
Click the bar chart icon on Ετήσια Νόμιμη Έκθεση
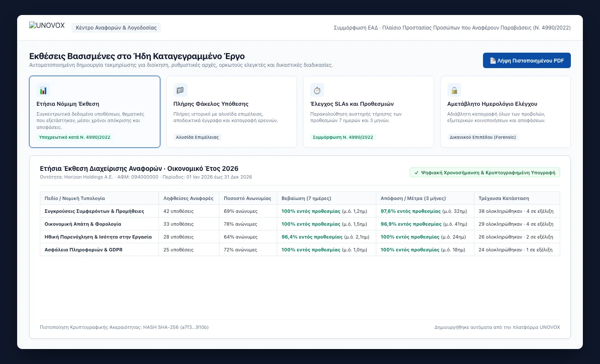pyautogui.click(x=43, y=90)
